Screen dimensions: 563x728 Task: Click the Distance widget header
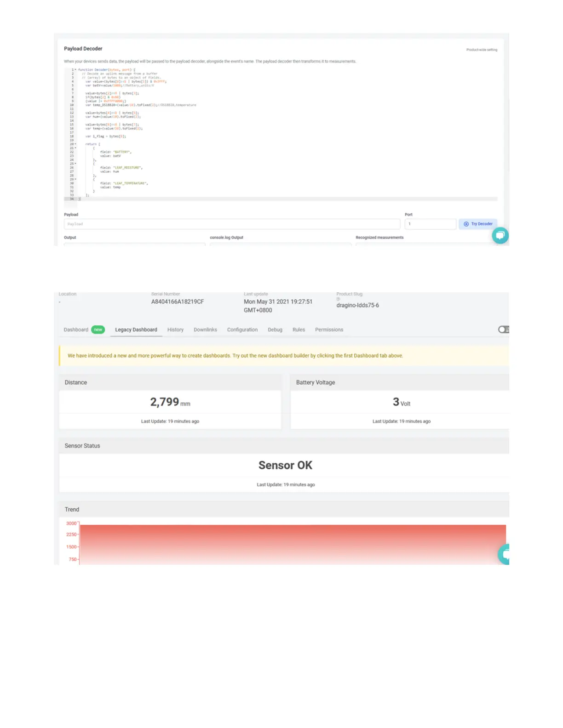point(170,382)
